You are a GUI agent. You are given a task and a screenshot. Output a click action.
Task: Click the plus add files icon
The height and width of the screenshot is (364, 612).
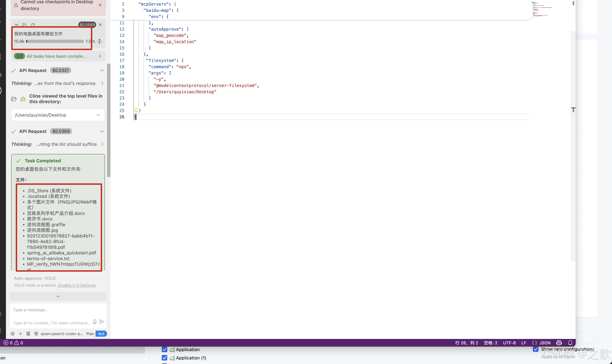[20, 334]
